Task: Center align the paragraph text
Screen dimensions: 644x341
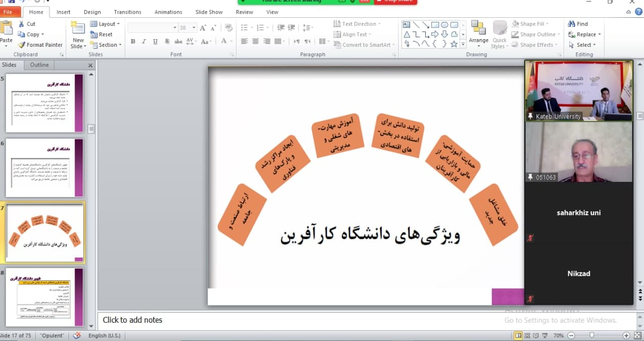Action: [255, 42]
